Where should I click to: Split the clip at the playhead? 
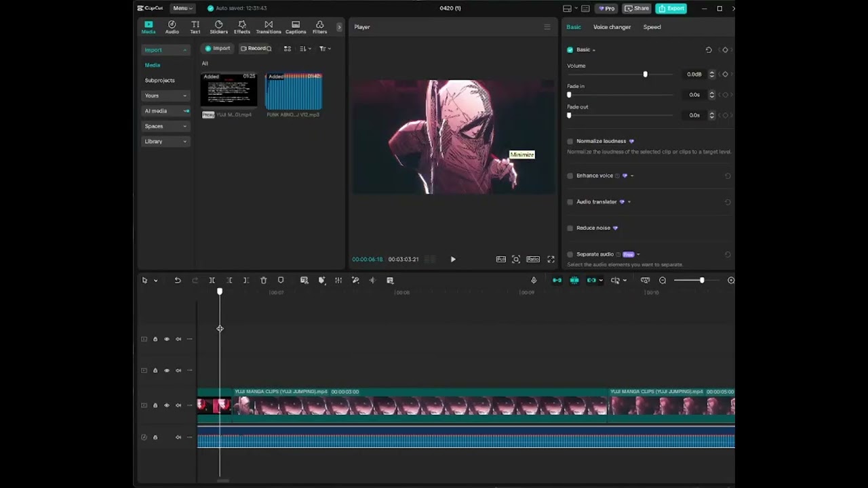click(x=212, y=280)
